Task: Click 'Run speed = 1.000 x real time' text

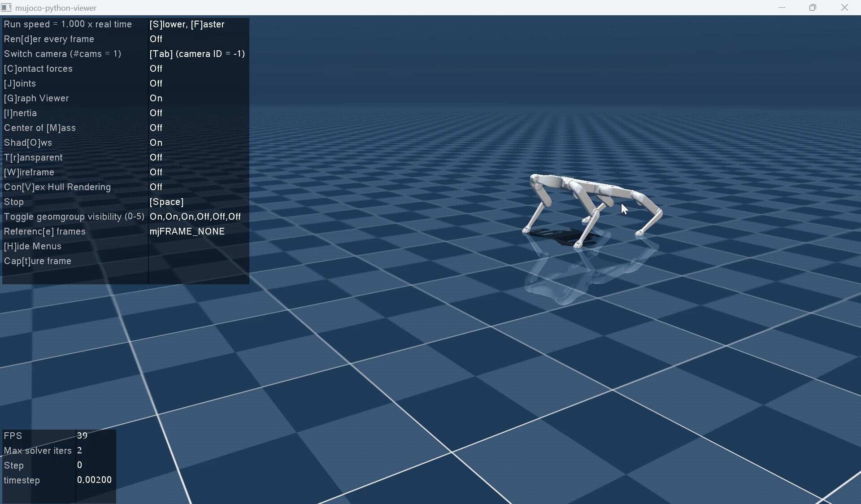Action: 68,24
